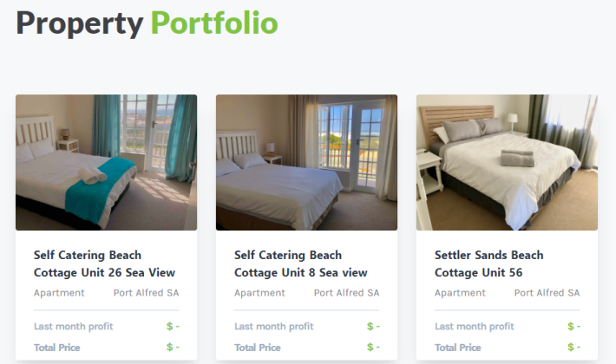Click Last month profit on Unit 56 card
616x364 pixels.
tap(475, 327)
